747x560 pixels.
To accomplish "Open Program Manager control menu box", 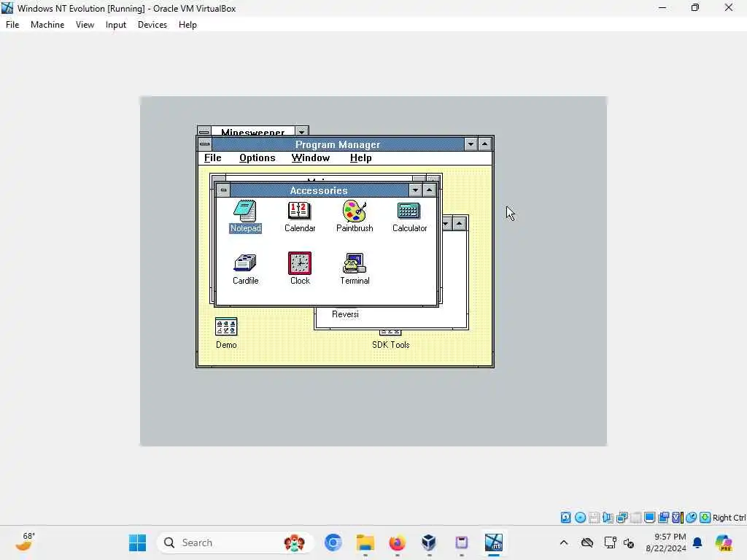I will click(x=205, y=144).
